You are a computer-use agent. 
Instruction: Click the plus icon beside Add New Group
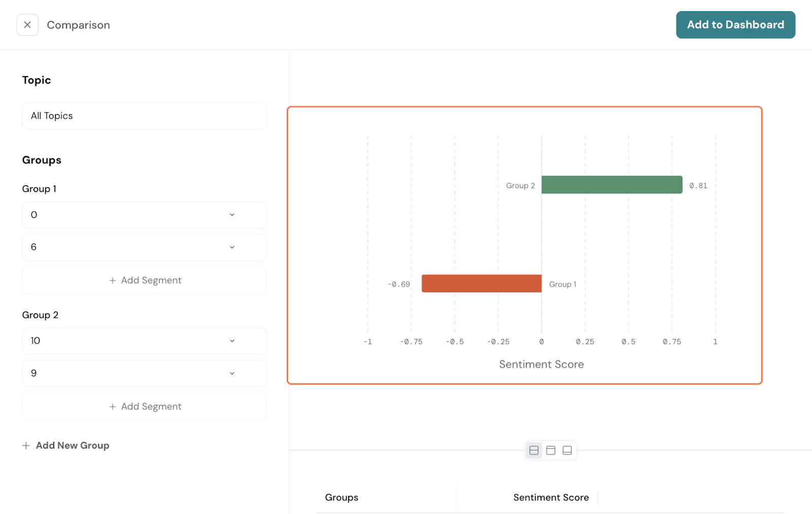point(26,446)
